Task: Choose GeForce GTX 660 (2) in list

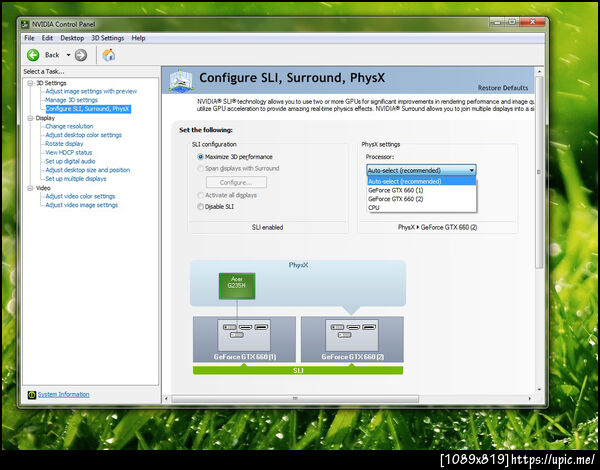Action: click(421, 199)
